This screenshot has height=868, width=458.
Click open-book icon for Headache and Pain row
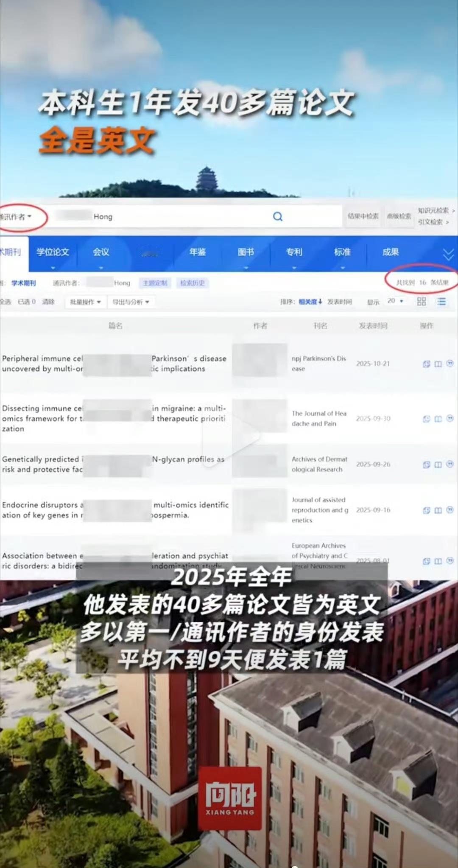pos(438,419)
